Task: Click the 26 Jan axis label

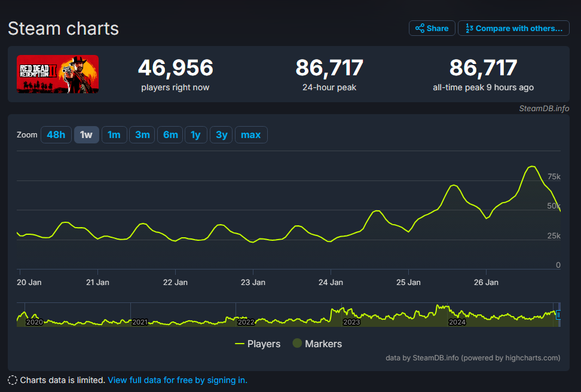Action: click(x=486, y=282)
